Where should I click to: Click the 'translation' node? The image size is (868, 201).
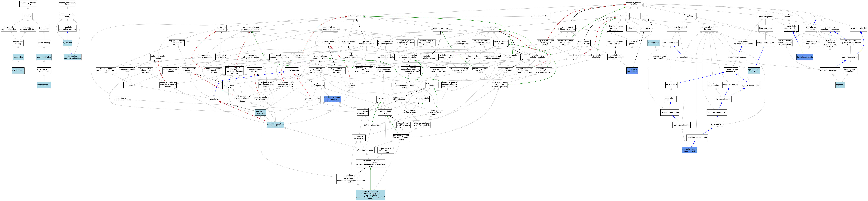[x=214, y=99]
